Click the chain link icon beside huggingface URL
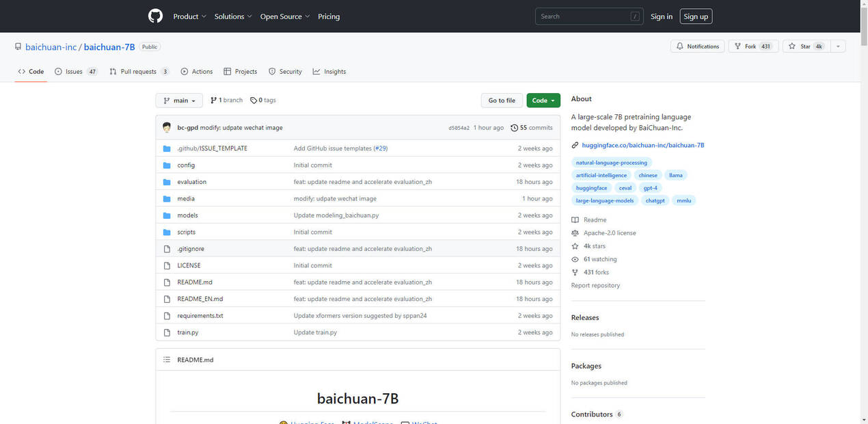Viewport: 868px width, 424px height. (575, 145)
